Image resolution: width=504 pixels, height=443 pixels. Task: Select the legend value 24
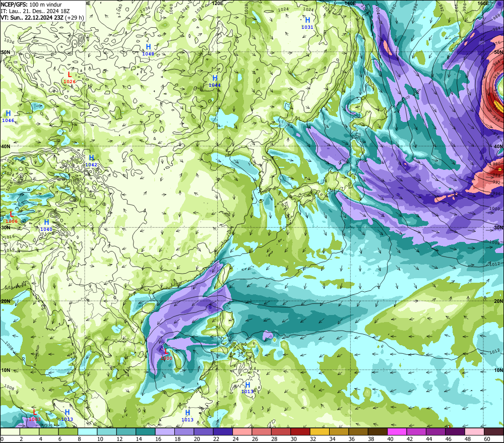pyautogui.click(x=235, y=439)
